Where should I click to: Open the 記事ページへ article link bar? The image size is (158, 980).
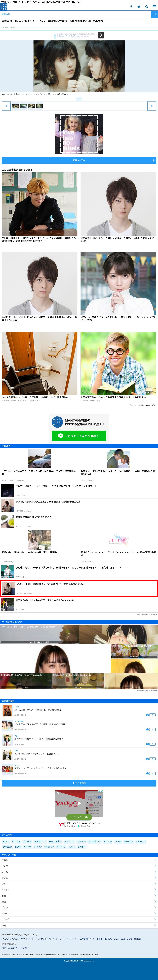[x=79, y=160]
